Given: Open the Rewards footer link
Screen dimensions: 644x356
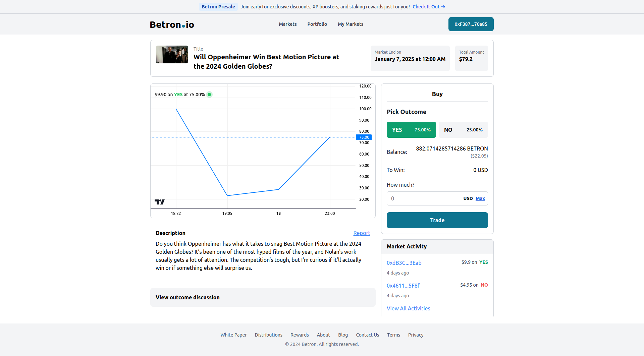Looking at the screenshot, I should click(x=300, y=335).
